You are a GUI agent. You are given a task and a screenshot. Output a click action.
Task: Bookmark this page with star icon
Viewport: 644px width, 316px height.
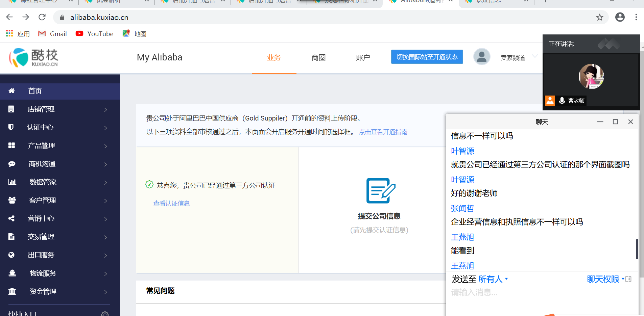[x=599, y=17]
